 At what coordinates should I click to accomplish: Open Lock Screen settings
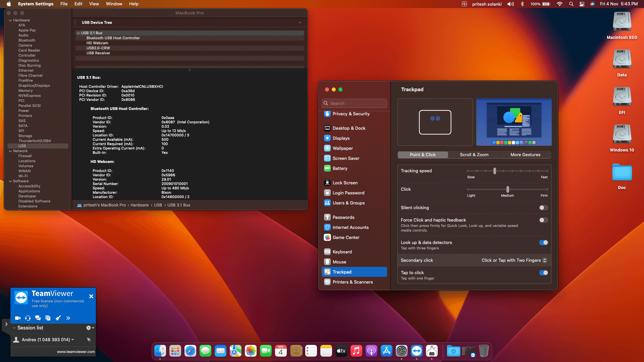click(x=345, y=183)
